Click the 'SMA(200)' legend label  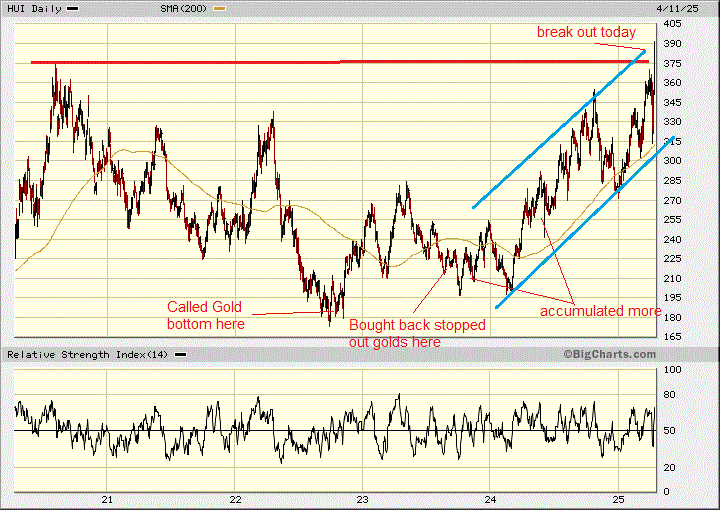(184, 9)
